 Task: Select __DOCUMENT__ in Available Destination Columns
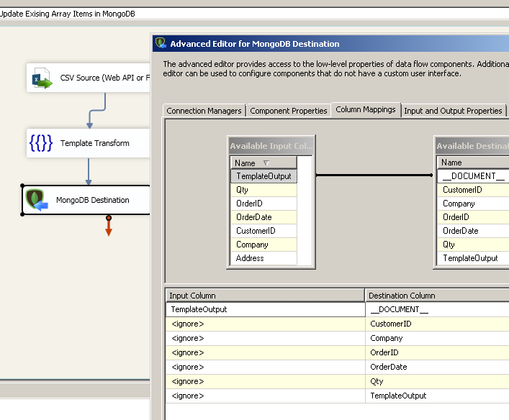click(x=473, y=176)
